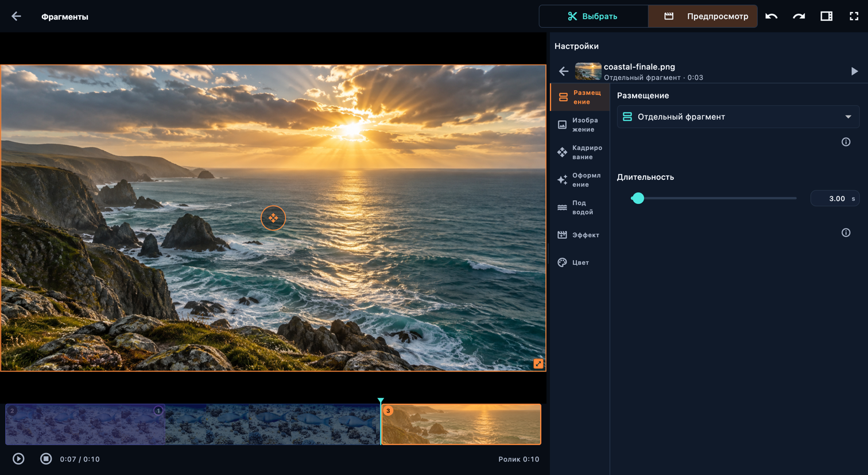Screen dimensions: 868x475
Task: Click the Ролик 0:10 duration label
Action: coord(518,459)
